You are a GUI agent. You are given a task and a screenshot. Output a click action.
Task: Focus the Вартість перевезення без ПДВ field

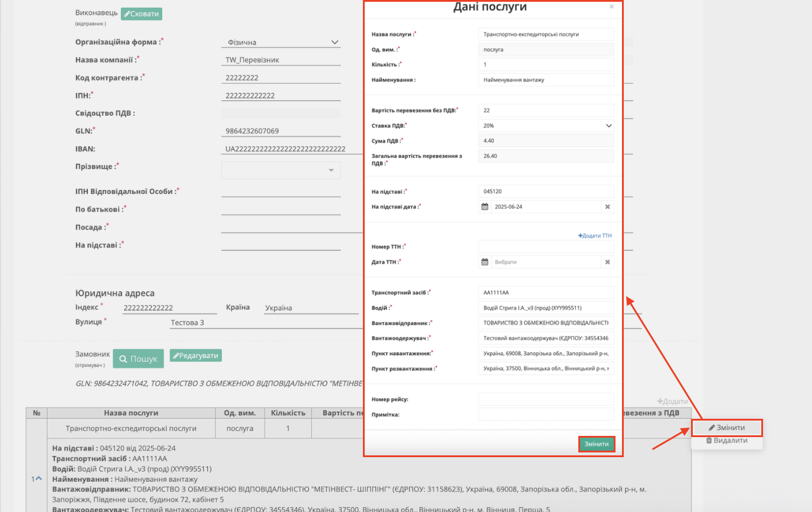(x=546, y=110)
